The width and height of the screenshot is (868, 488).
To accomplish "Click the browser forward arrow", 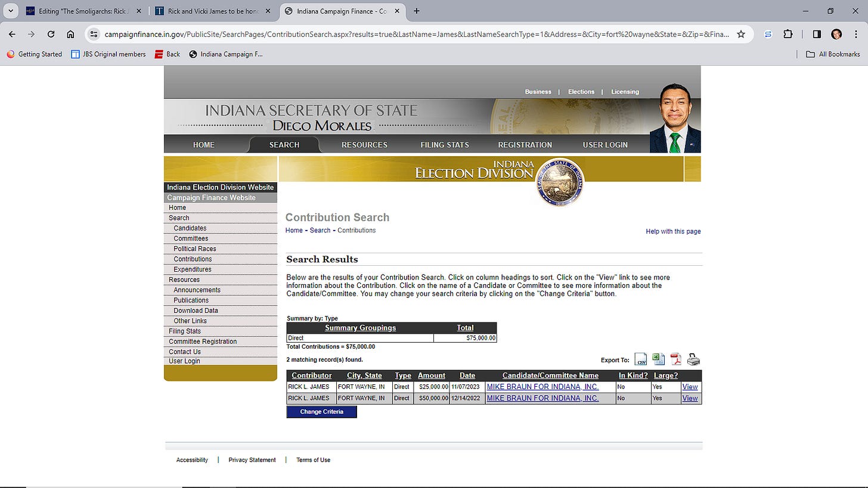I will [x=32, y=34].
